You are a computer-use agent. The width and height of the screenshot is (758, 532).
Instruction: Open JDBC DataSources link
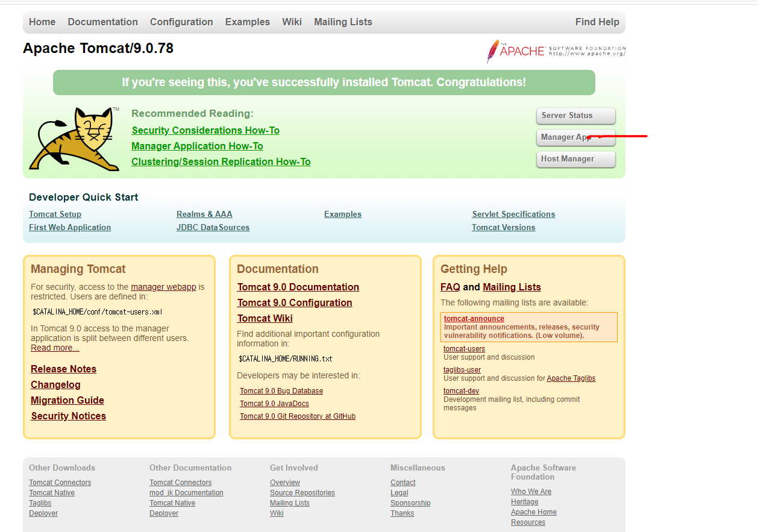pyautogui.click(x=213, y=227)
